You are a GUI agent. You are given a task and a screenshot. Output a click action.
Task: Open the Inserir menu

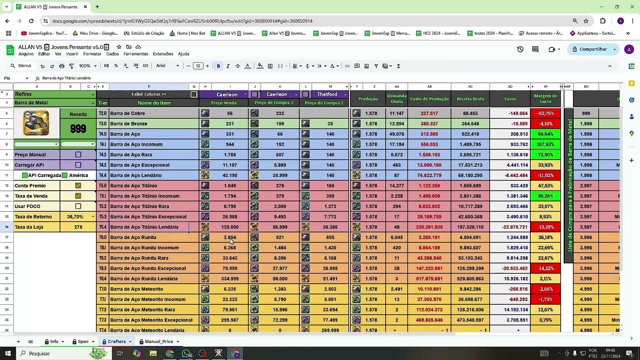(x=72, y=54)
